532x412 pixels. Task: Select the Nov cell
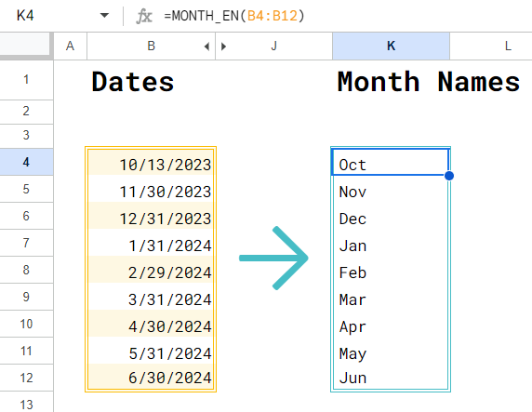coord(391,189)
